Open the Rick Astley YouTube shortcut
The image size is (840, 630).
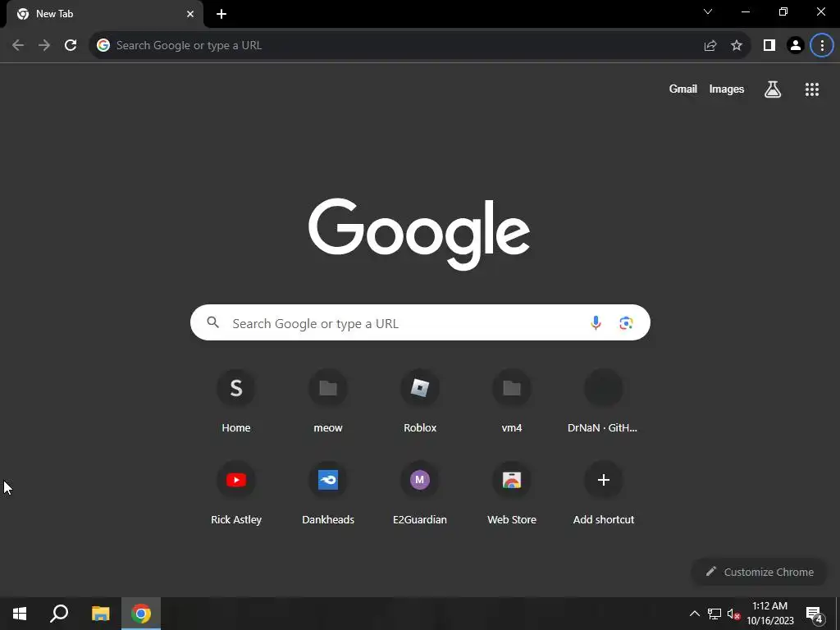point(236,493)
